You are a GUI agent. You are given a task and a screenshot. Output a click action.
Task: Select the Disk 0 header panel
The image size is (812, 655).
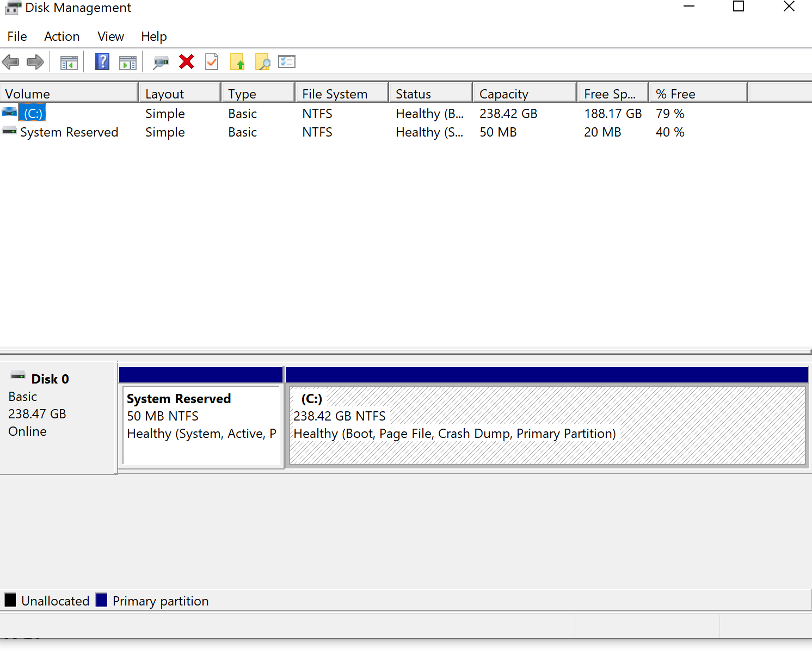[58, 417]
